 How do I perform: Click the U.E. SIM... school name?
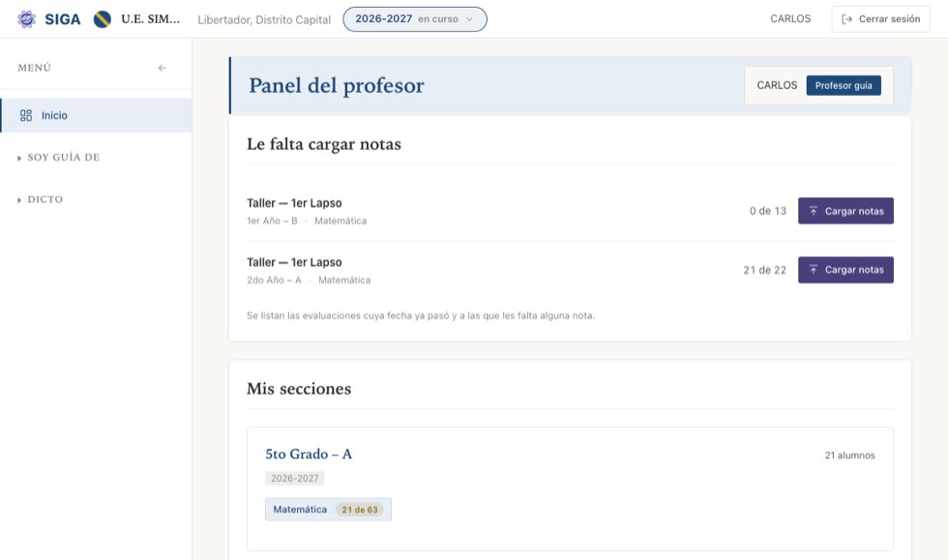[x=151, y=19]
